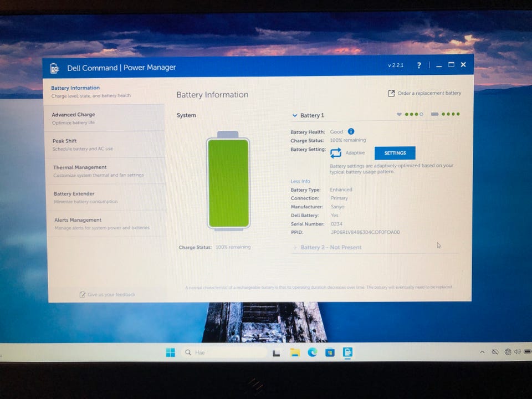Click the Order a replacement battery external-link icon
Screen dimensions: 532x399
pos(391,93)
